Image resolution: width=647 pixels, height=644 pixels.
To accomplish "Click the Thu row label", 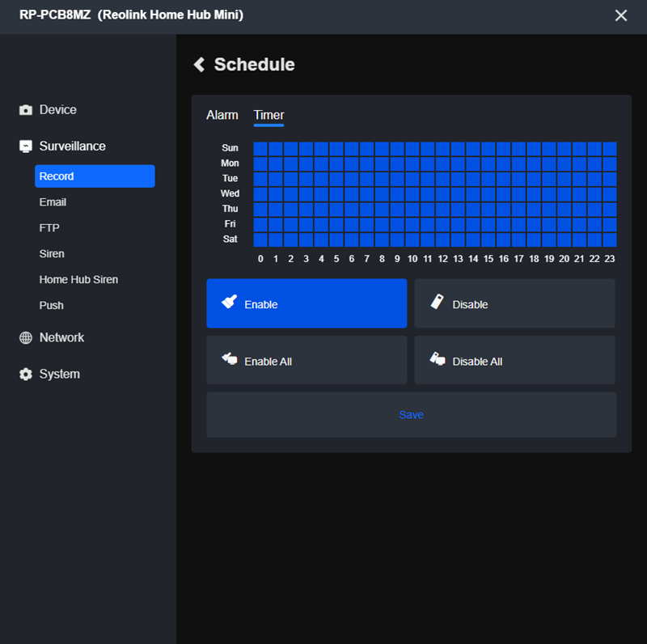I will (x=230, y=209).
